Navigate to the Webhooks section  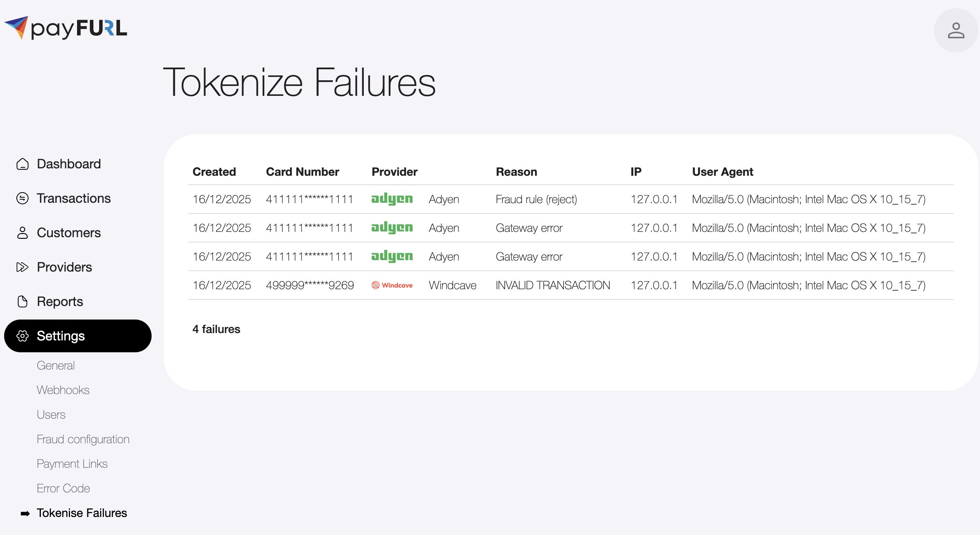(63, 390)
